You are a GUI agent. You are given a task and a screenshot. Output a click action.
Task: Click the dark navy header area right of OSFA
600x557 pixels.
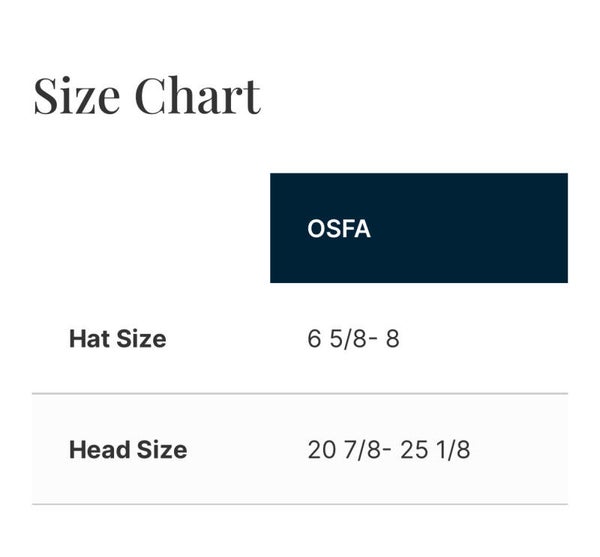coord(480,228)
